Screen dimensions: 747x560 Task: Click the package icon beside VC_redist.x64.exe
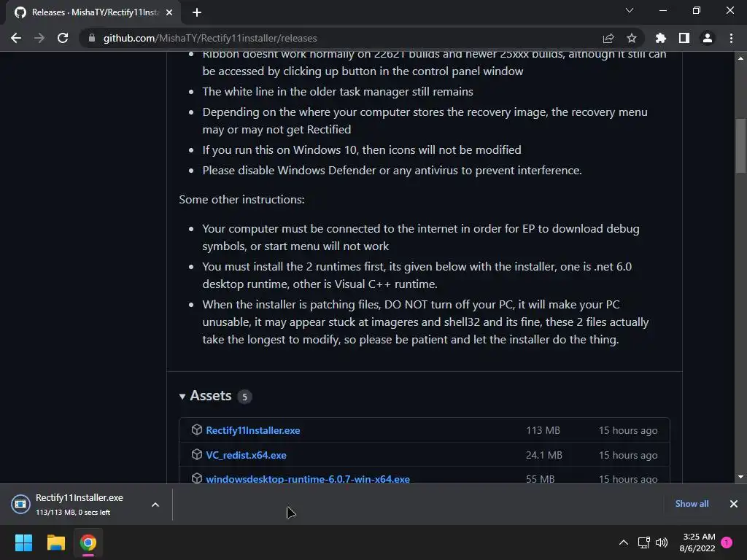197,454
